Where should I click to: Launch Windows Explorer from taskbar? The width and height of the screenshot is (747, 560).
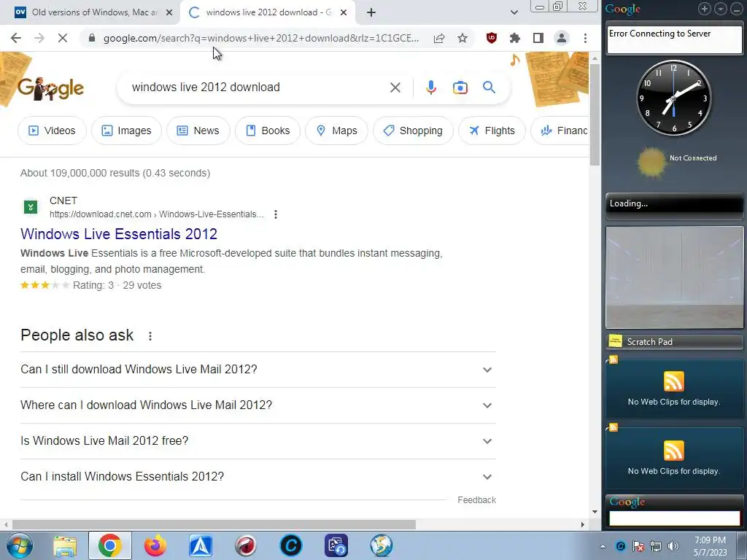(x=65, y=545)
